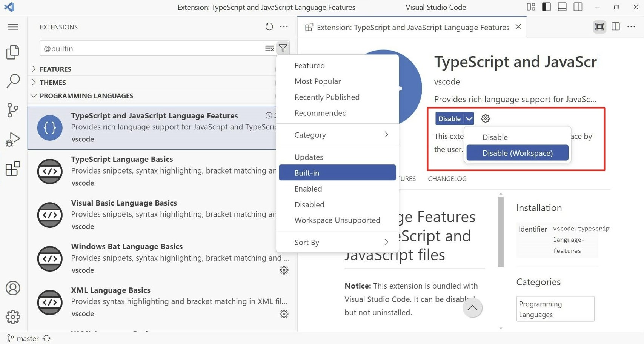The image size is (644, 344).
Task: Select Most Popular filter
Action: [x=337, y=81]
